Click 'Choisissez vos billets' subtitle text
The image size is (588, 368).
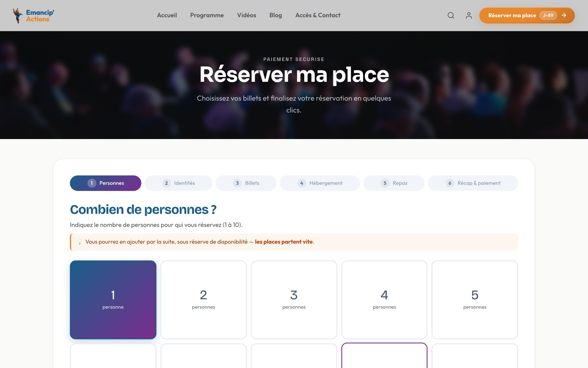pyautogui.click(x=294, y=104)
